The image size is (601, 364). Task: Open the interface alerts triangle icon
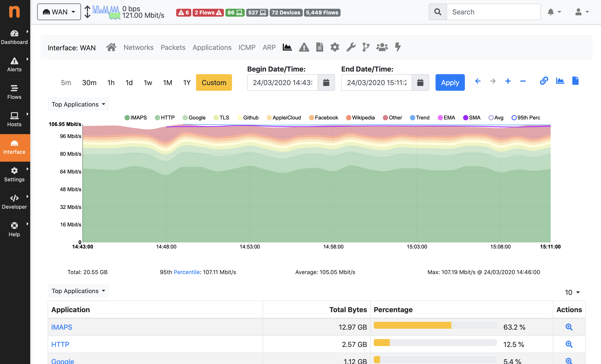[304, 47]
